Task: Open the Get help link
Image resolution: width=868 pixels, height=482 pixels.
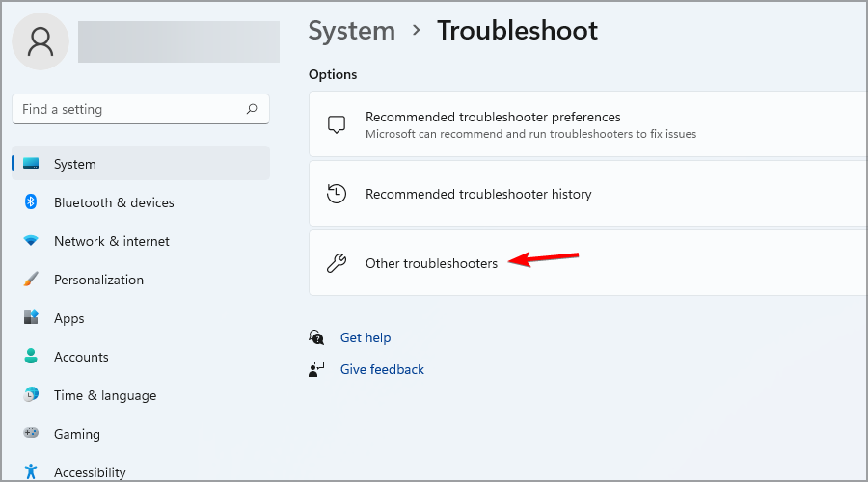Action: click(x=366, y=337)
